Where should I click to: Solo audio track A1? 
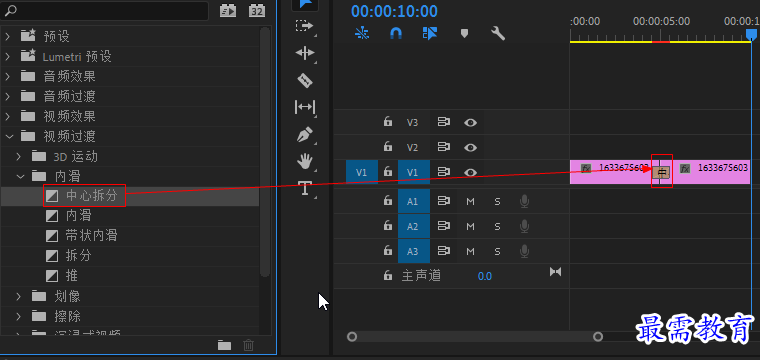(x=497, y=202)
